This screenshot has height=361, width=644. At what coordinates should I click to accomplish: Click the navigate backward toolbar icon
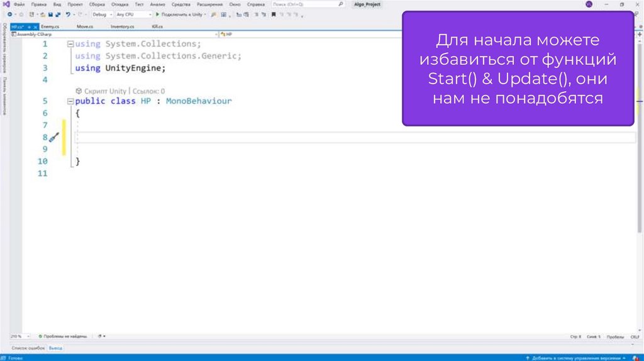(x=10, y=14)
